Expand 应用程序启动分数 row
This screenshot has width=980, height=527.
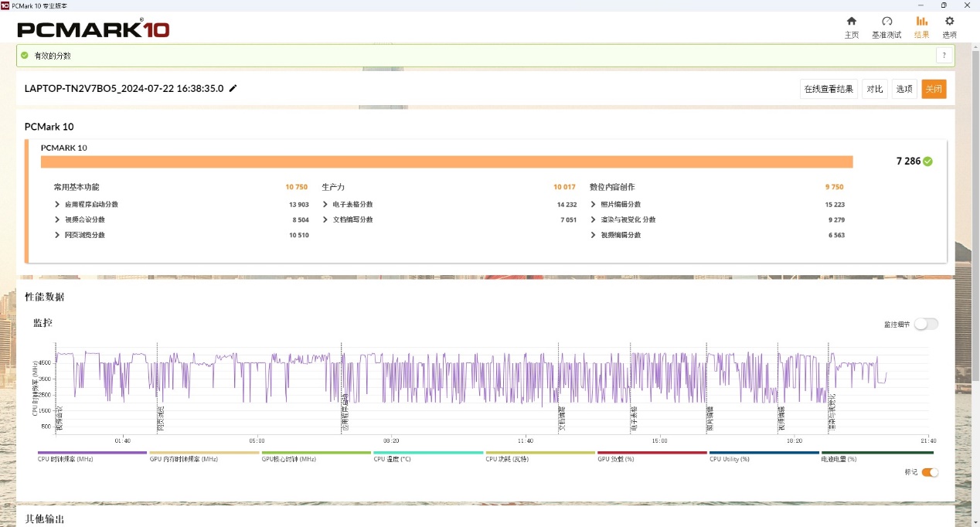pos(57,205)
